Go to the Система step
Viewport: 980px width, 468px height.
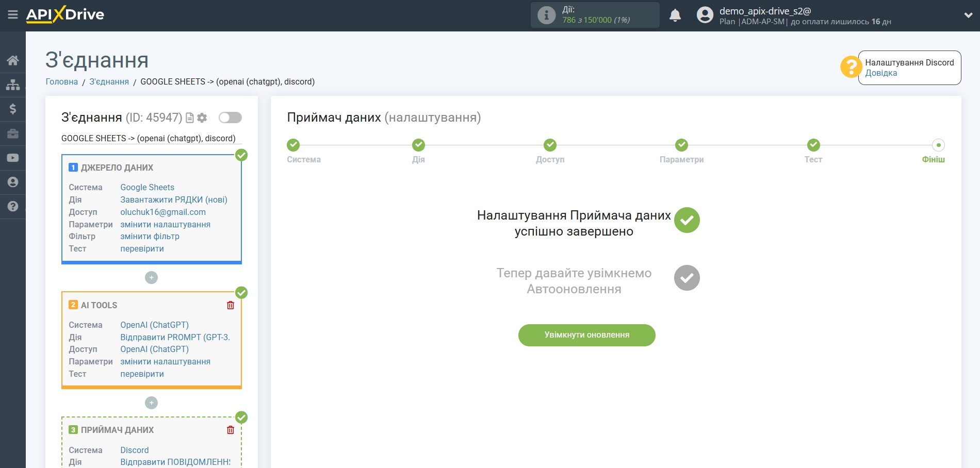point(293,145)
